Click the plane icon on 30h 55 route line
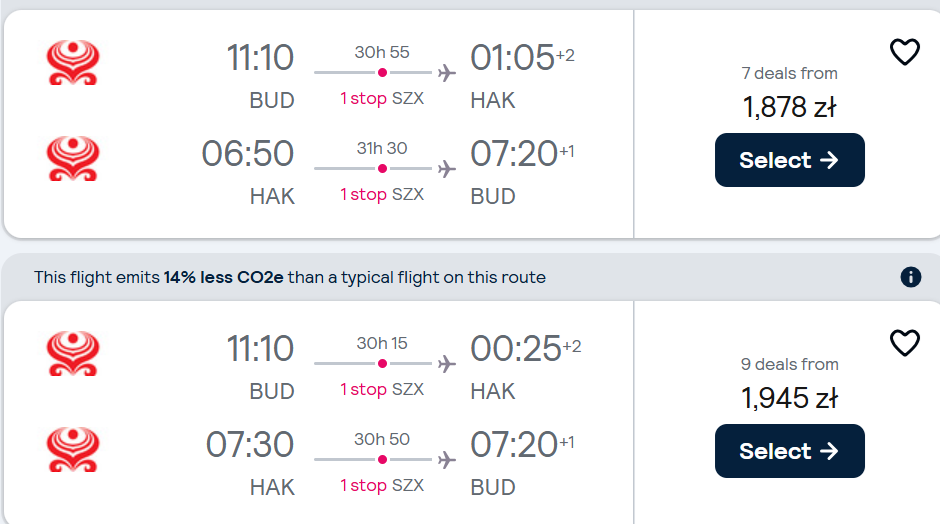The height and width of the screenshot is (524, 940). click(447, 73)
